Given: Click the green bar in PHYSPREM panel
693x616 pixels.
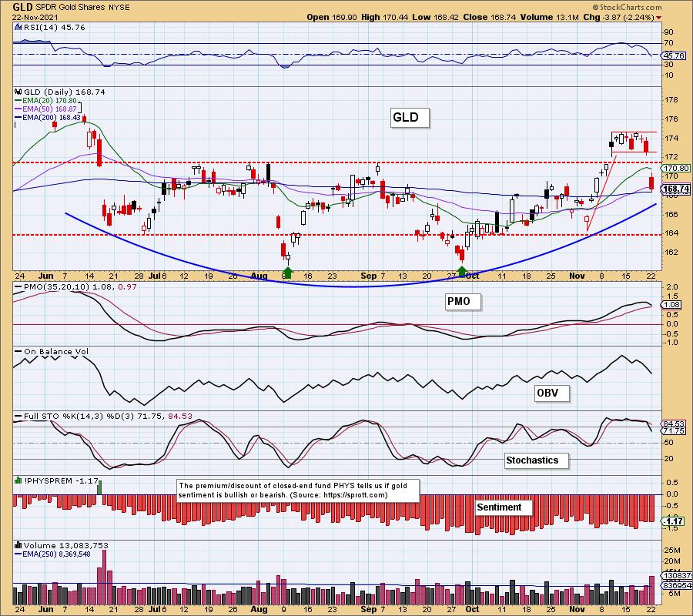Looking at the screenshot, I should pos(99,488).
